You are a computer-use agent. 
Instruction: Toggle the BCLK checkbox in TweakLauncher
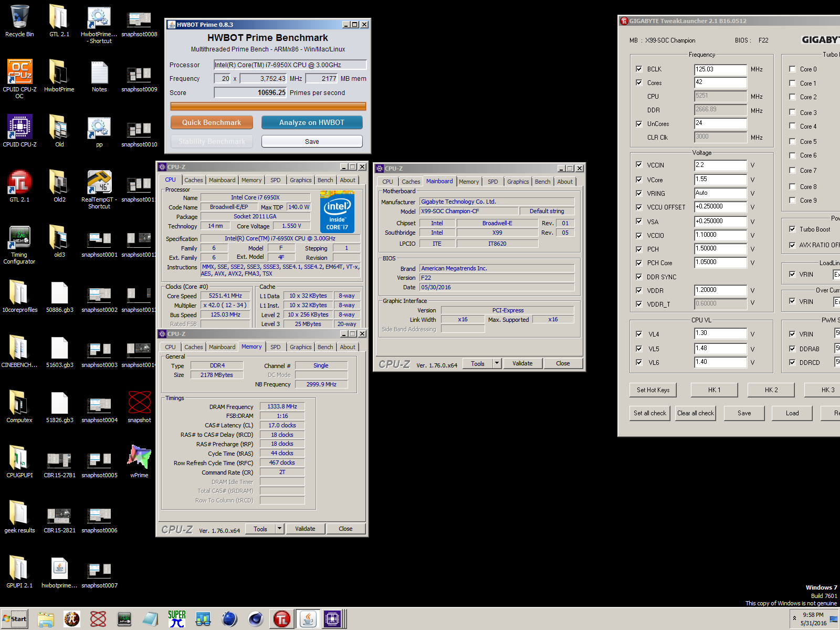(639, 69)
